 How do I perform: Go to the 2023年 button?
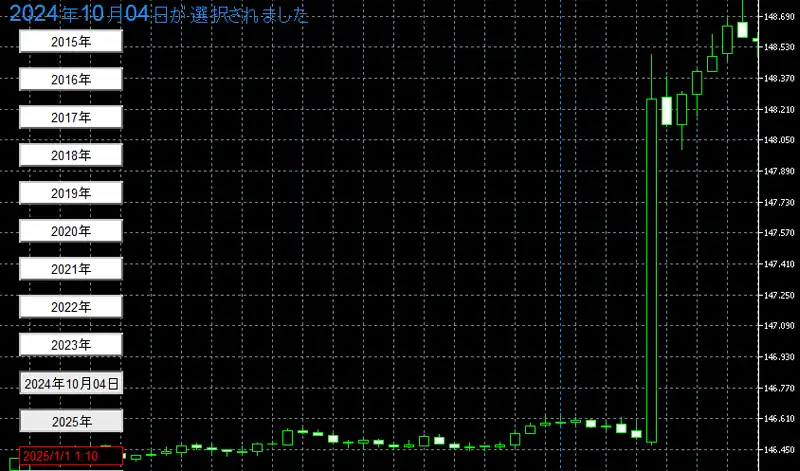(71, 345)
